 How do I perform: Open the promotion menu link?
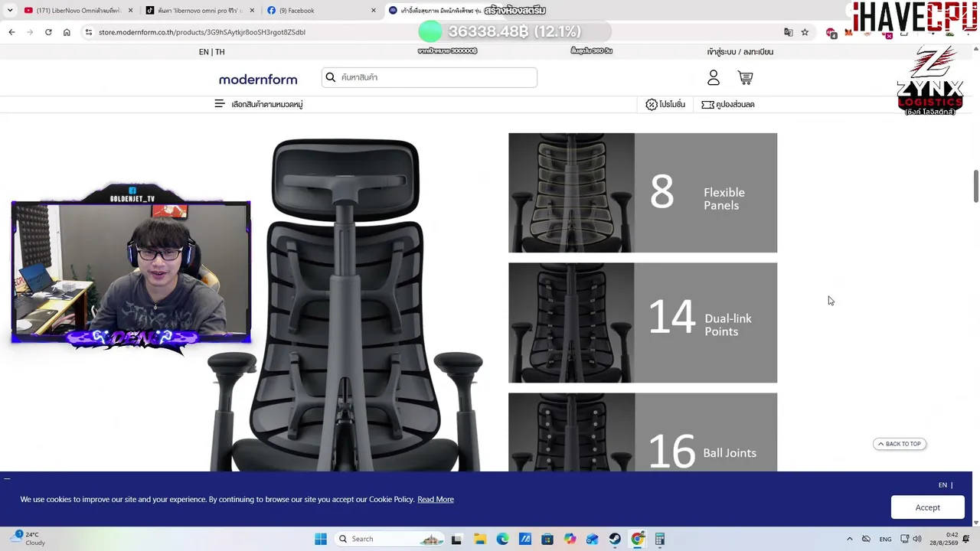[x=672, y=104]
